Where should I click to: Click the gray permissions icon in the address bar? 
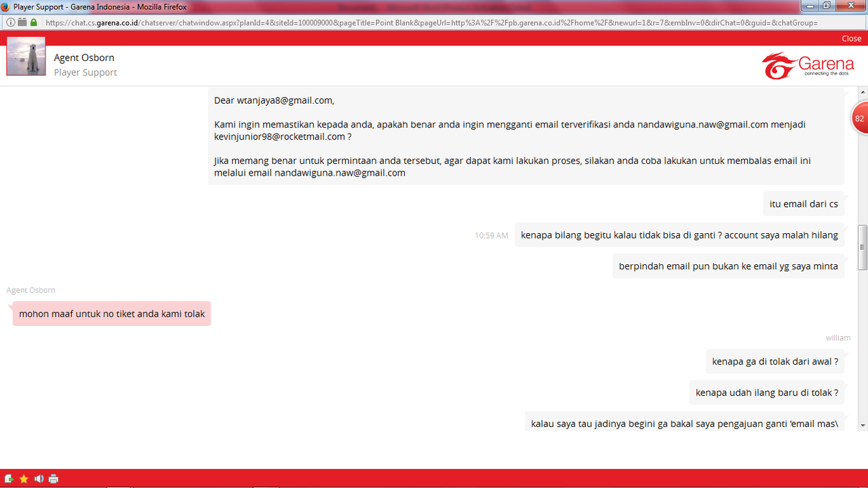coord(22,22)
